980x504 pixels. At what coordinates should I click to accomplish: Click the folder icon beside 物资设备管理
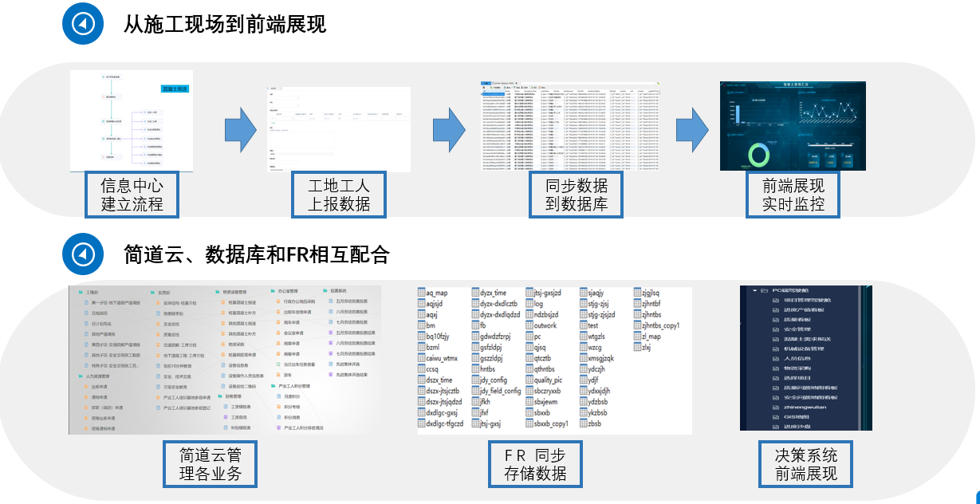pyautogui.click(x=217, y=292)
